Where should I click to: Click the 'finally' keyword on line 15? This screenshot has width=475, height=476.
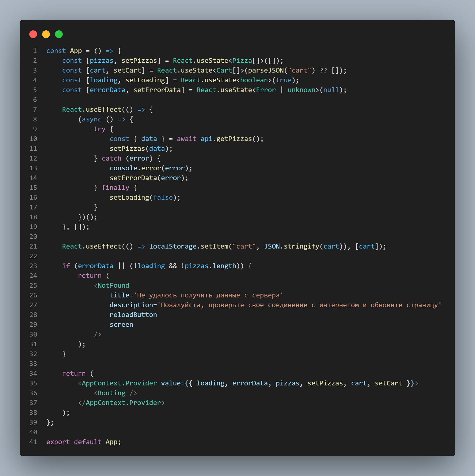tap(115, 188)
